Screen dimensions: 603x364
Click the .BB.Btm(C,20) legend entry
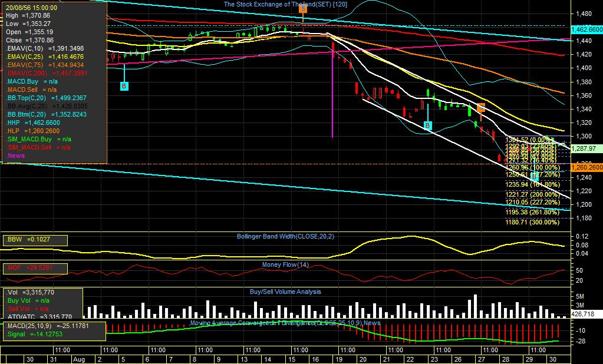point(46,114)
